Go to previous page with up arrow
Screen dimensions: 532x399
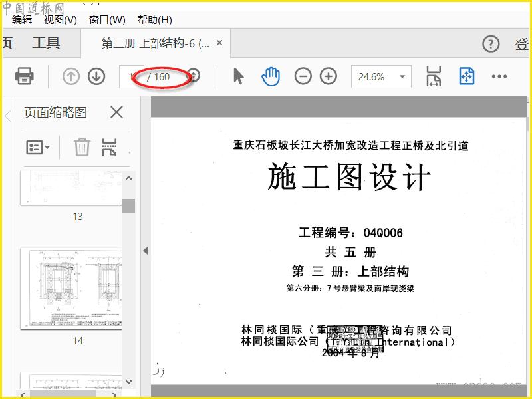pyautogui.click(x=71, y=76)
